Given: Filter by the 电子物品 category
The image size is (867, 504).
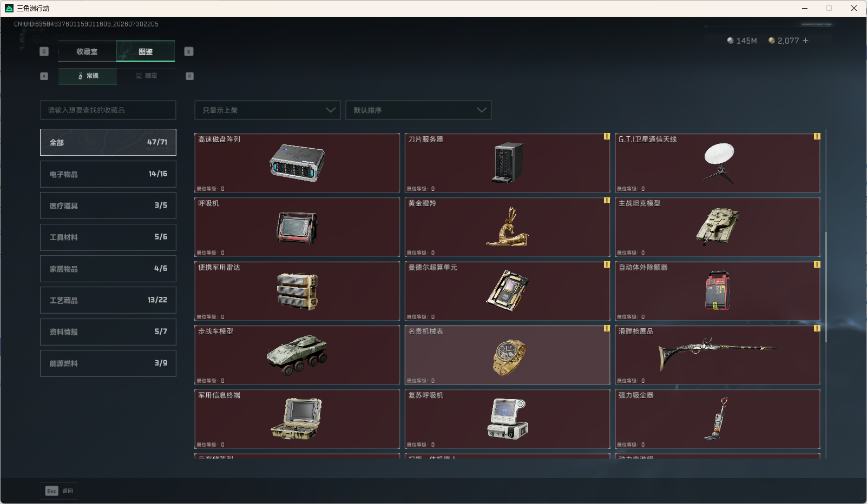Looking at the screenshot, I should coord(108,174).
